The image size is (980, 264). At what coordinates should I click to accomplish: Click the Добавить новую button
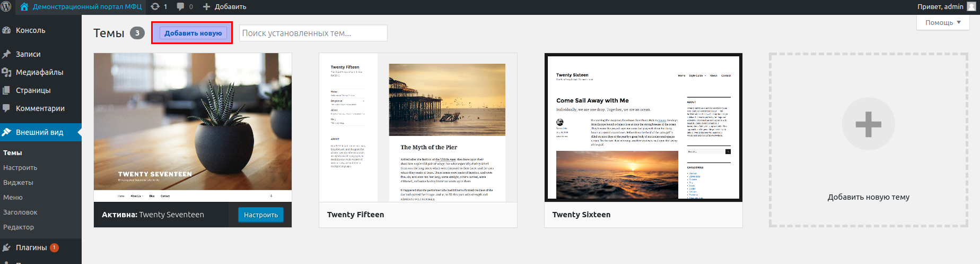pos(193,33)
